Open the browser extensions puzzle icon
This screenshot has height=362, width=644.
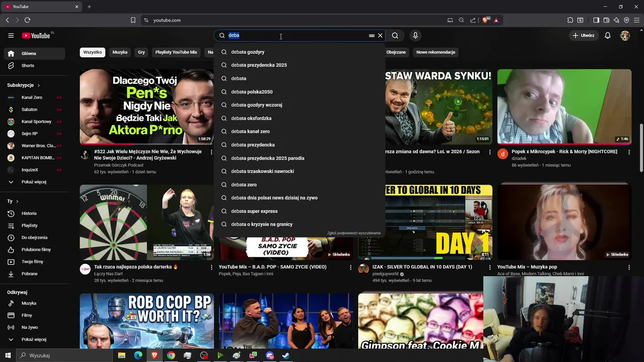click(570, 20)
